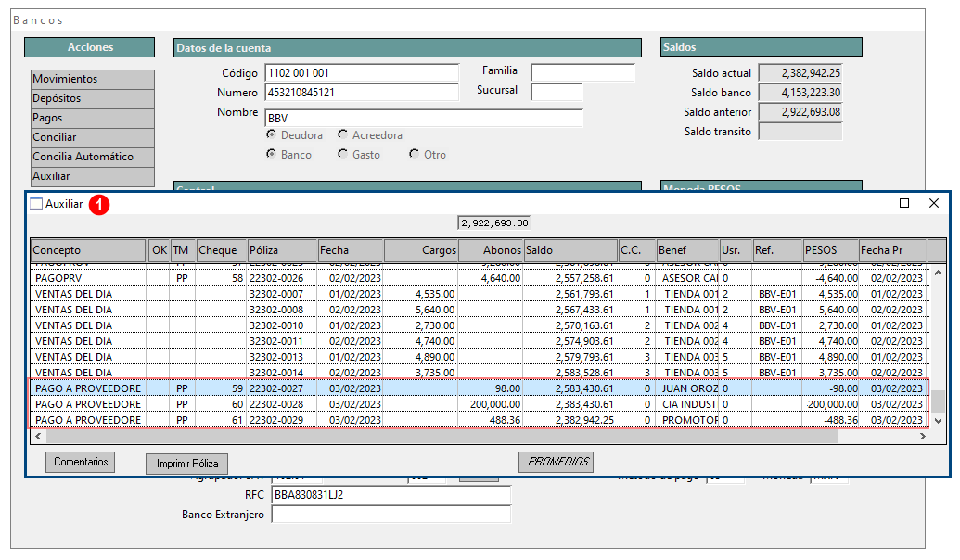The width and height of the screenshot is (960, 560).
Task: Click the Cheque column header
Action: click(x=221, y=250)
